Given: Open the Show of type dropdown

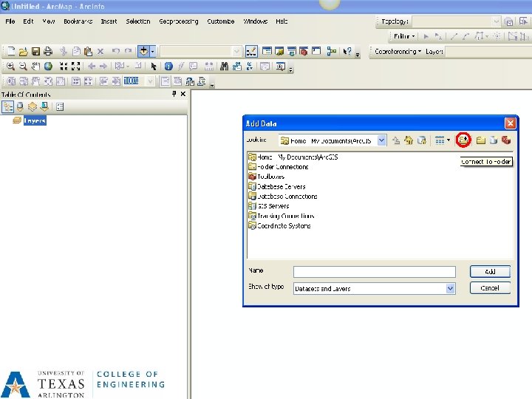Looking at the screenshot, I should (x=450, y=288).
